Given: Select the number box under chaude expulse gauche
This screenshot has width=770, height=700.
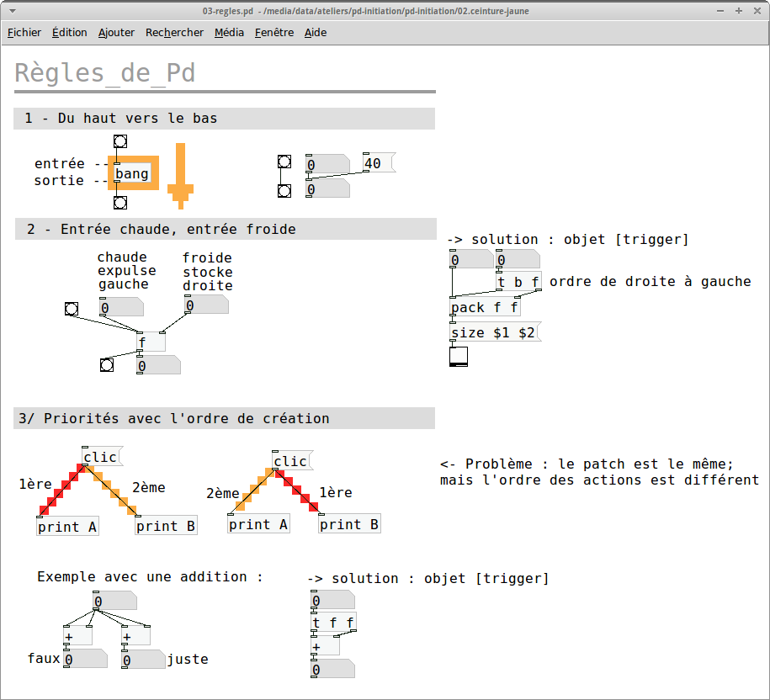Looking at the screenshot, I should click(121, 307).
